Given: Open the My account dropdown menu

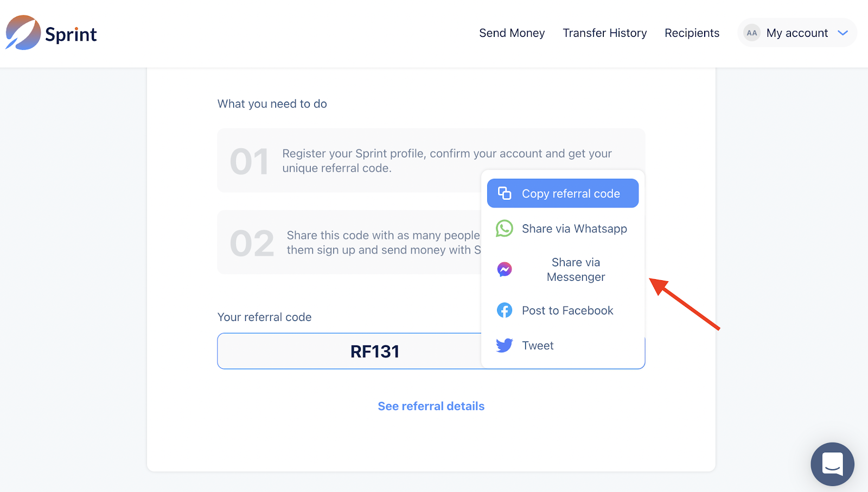Looking at the screenshot, I should click(x=797, y=33).
